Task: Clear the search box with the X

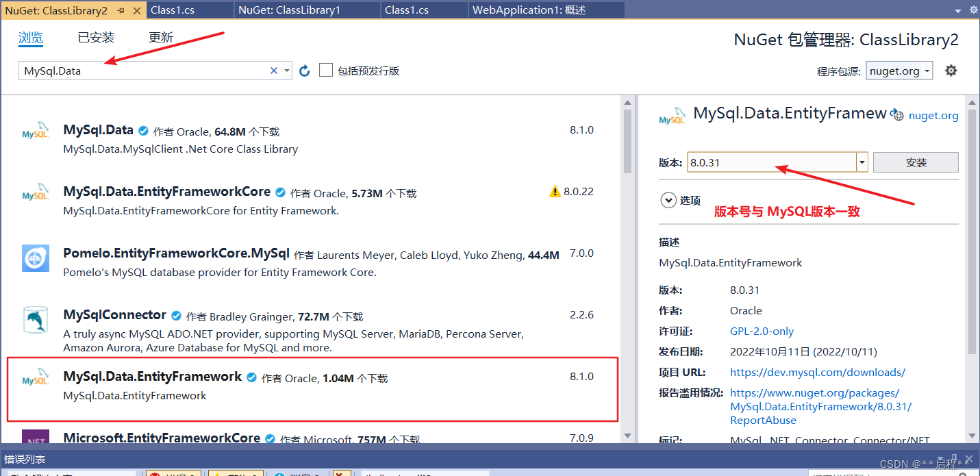Action: [273, 70]
